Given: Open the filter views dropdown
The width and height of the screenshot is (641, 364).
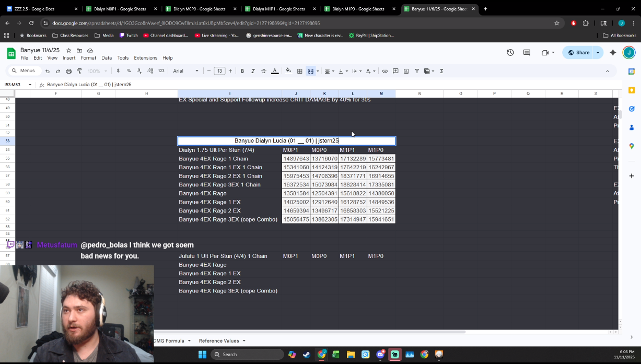Looking at the screenshot, I should click(429, 71).
